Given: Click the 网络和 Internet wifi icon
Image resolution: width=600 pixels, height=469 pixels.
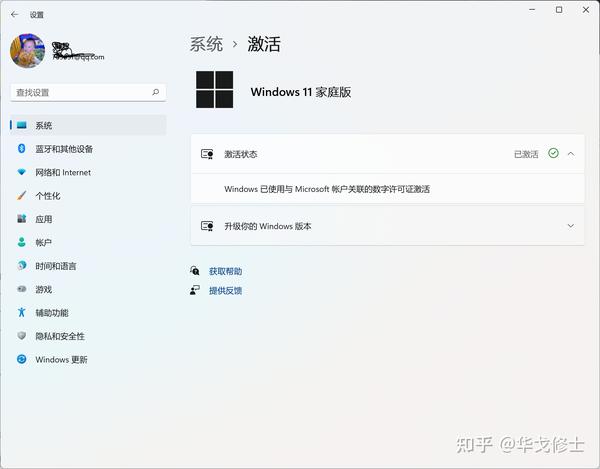Looking at the screenshot, I should pyautogui.click(x=22, y=172).
